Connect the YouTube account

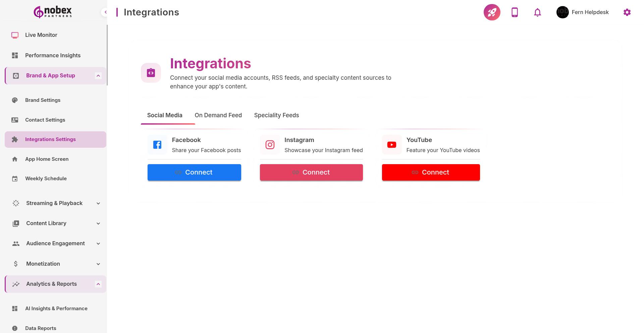[431, 172]
